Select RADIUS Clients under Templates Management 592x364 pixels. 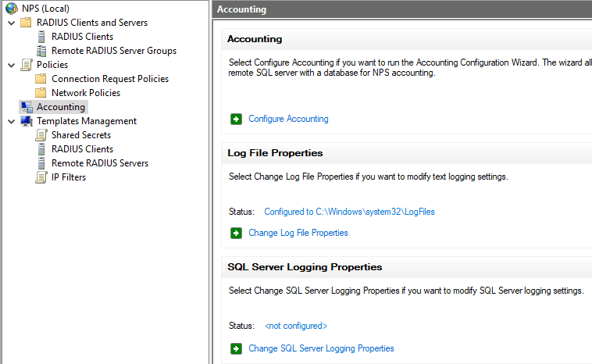[82, 149]
